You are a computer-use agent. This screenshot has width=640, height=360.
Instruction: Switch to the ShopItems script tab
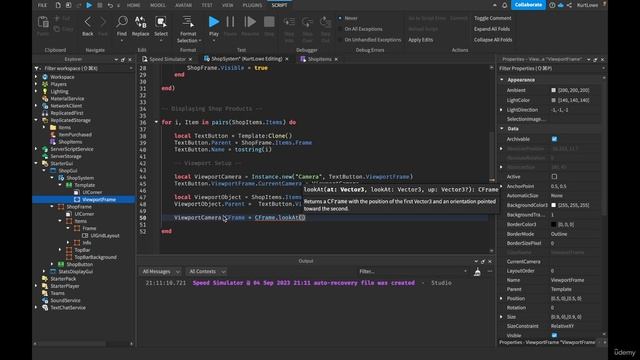point(319,59)
